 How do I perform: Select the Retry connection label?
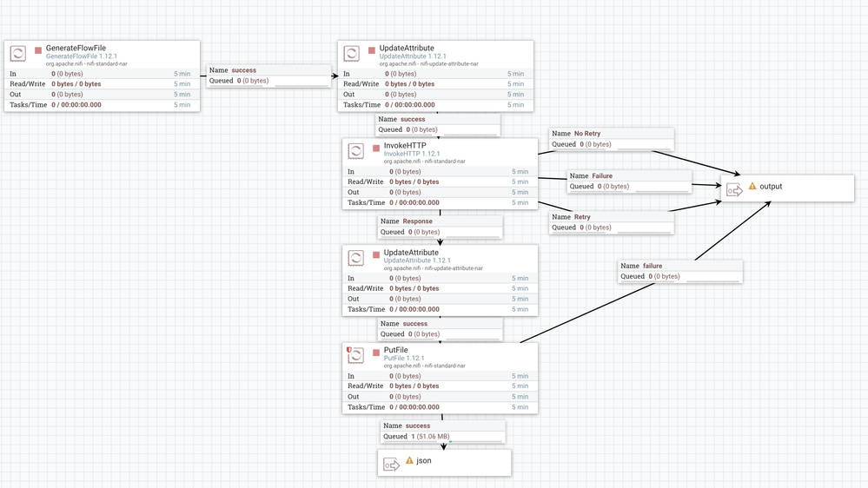[612, 222]
